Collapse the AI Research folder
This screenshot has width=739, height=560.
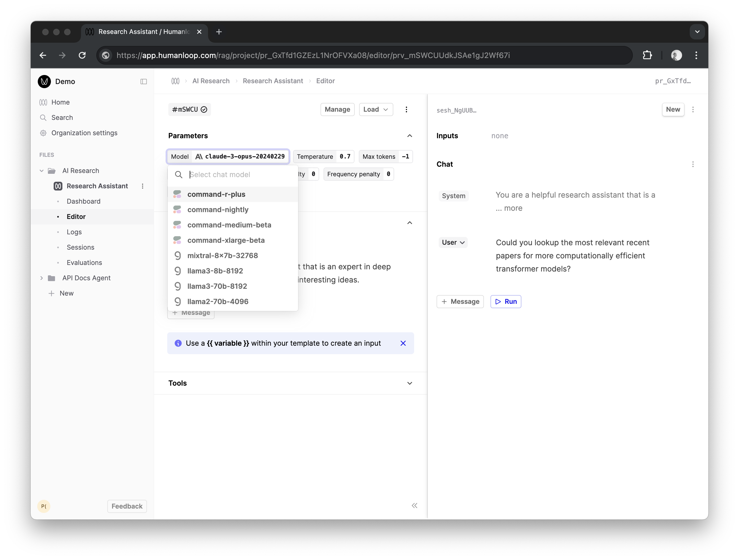pos(41,171)
